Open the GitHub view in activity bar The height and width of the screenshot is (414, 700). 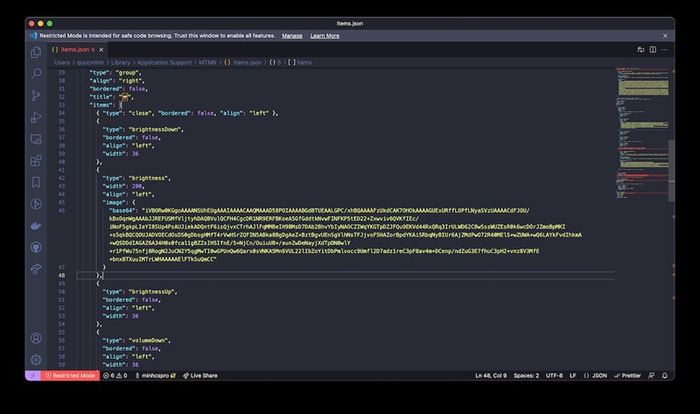36,247
